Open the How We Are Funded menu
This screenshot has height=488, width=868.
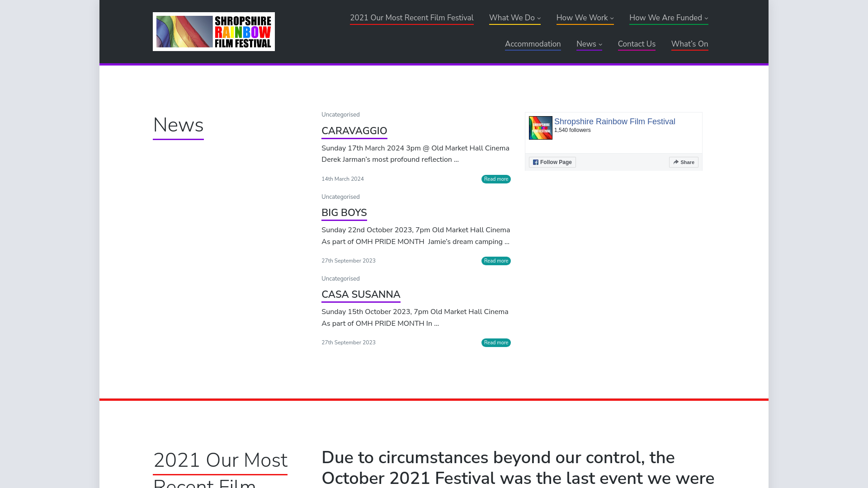(x=665, y=18)
